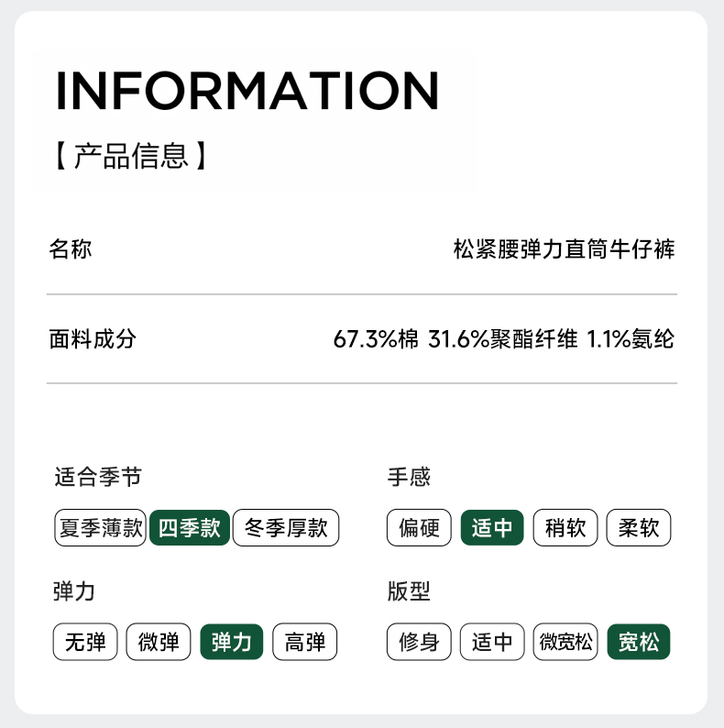Click the INFORMATION heading

(x=247, y=90)
